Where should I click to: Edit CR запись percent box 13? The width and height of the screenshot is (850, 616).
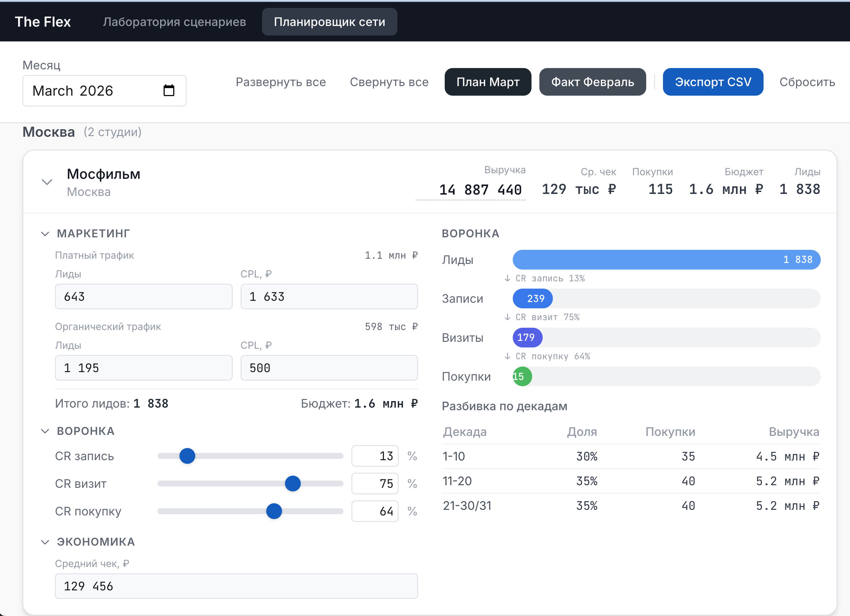(x=375, y=456)
